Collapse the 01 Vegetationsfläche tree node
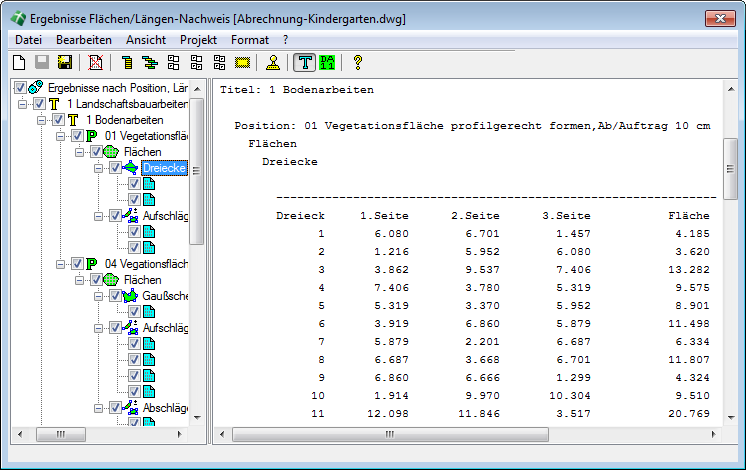 (x=61, y=136)
